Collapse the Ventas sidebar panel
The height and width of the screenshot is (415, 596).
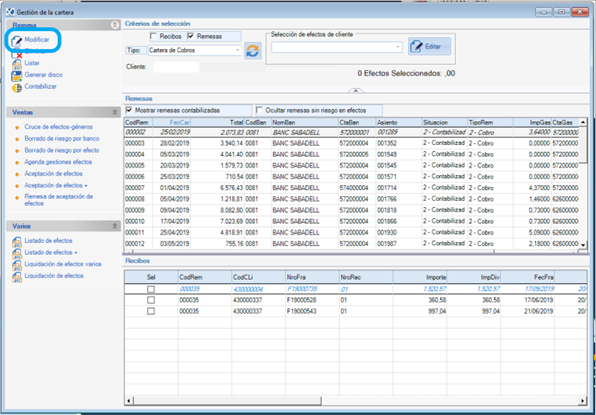[x=114, y=112]
